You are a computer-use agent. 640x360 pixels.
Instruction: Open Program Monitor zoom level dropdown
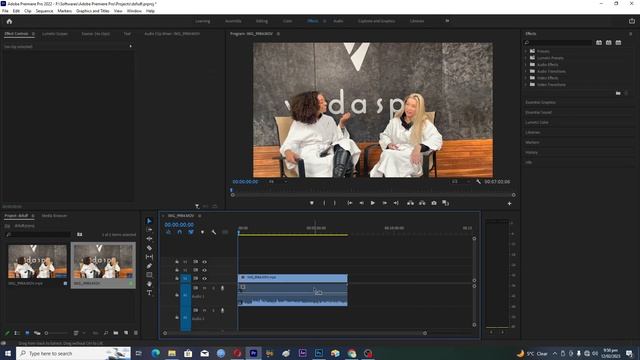[x=278, y=182]
